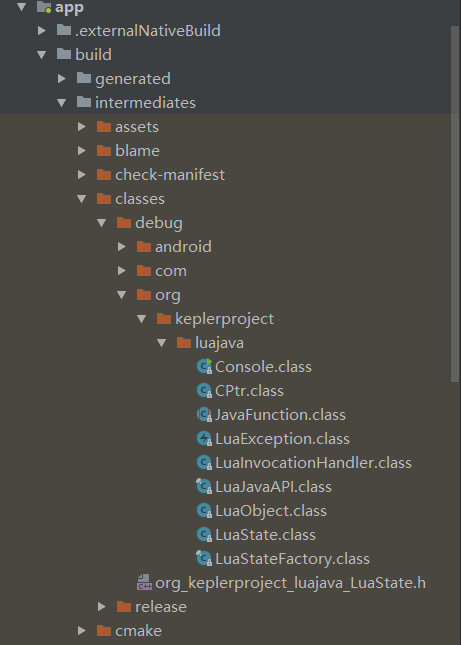Click the blame folder icon
Image resolution: width=461 pixels, height=645 pixels.
[x=104, y=150]
